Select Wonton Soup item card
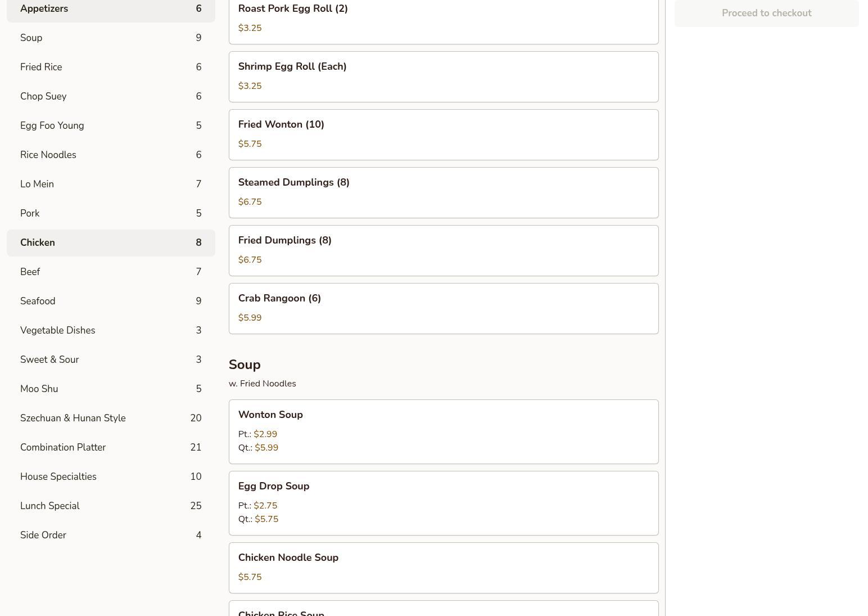The width and height of the screenshot is (868, 616). click(x=443, y=431)
